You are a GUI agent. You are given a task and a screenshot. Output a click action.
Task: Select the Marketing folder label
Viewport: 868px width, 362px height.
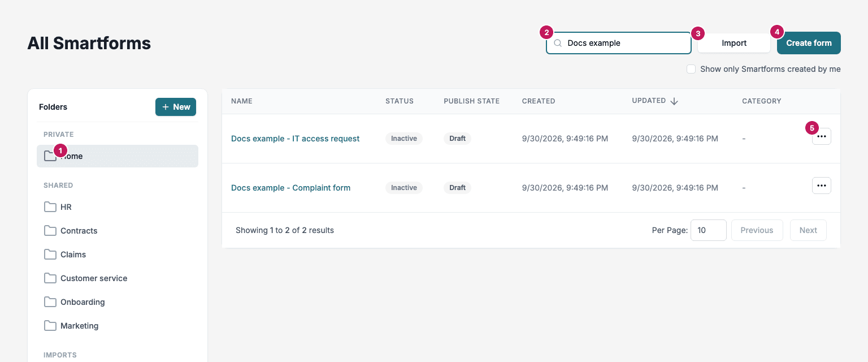(80, 326)
